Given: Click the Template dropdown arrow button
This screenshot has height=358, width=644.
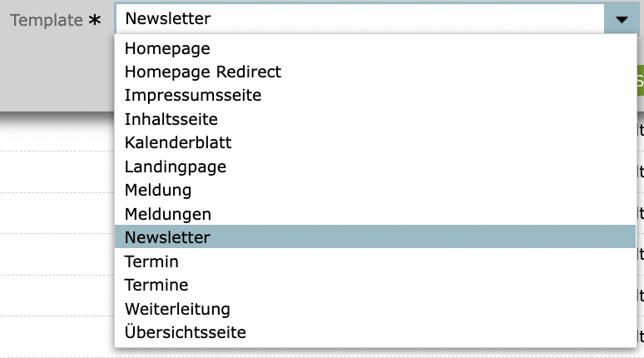Looking at the screenshot, I should point(622,18).
